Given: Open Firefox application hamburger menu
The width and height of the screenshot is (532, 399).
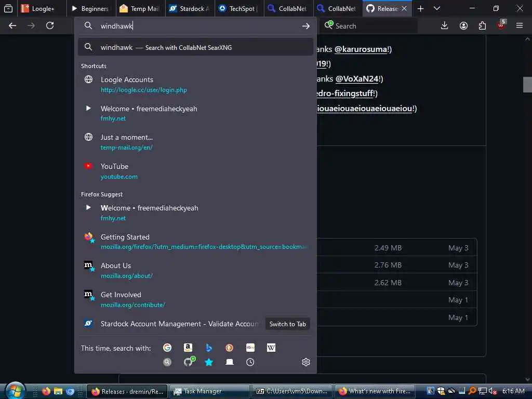Looking at the screenshot, I should 520,26.
